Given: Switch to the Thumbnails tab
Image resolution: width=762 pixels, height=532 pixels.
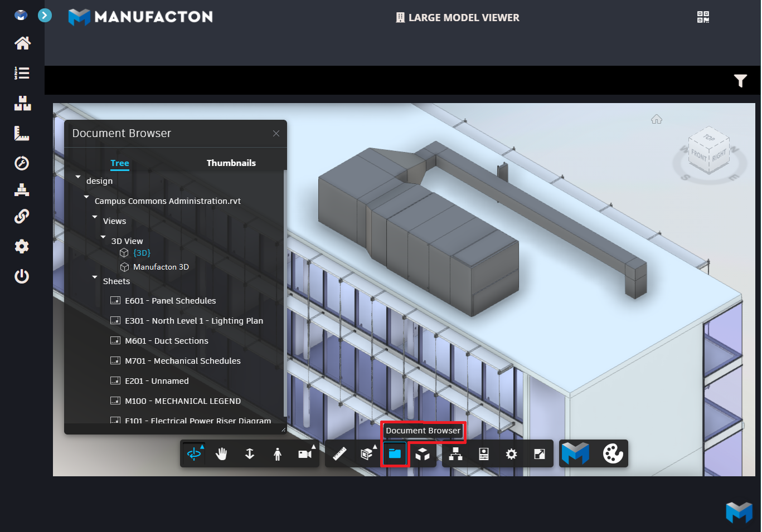Looking at the screenshot, I should pyautogui.click(x=231, y=163).
